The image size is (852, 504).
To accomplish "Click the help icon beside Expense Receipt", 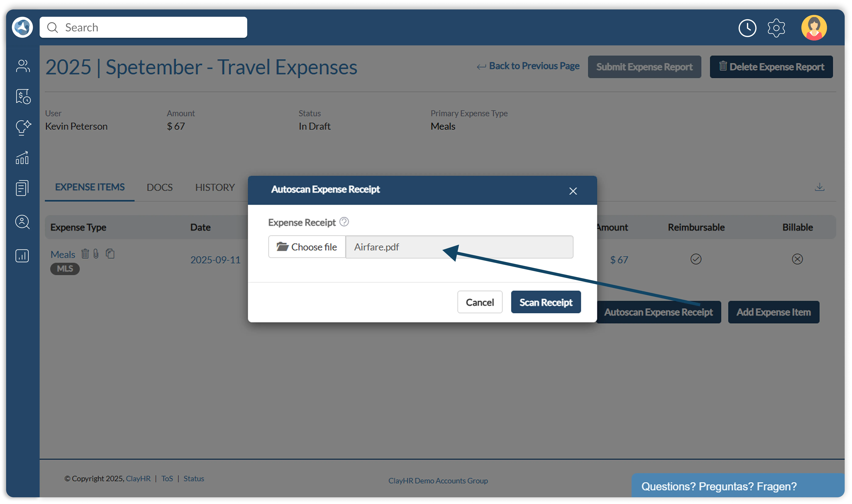I will 344,222.
